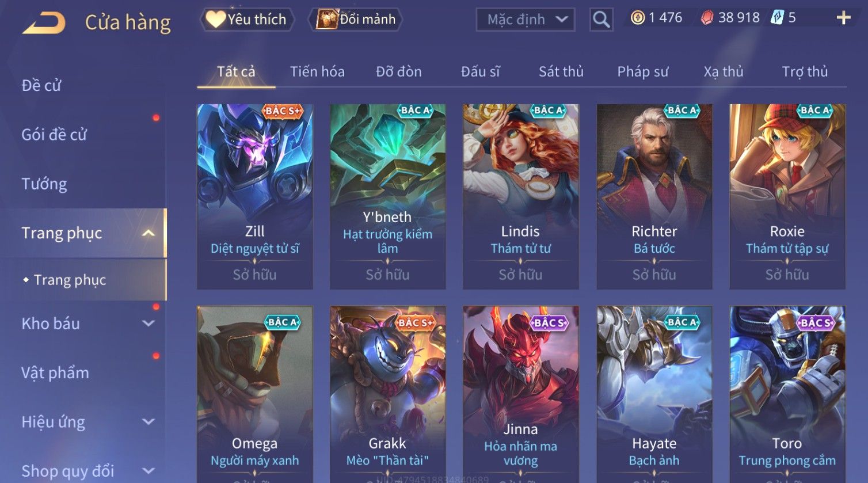Switch to the Sát thủ tab

pos(561,71)
